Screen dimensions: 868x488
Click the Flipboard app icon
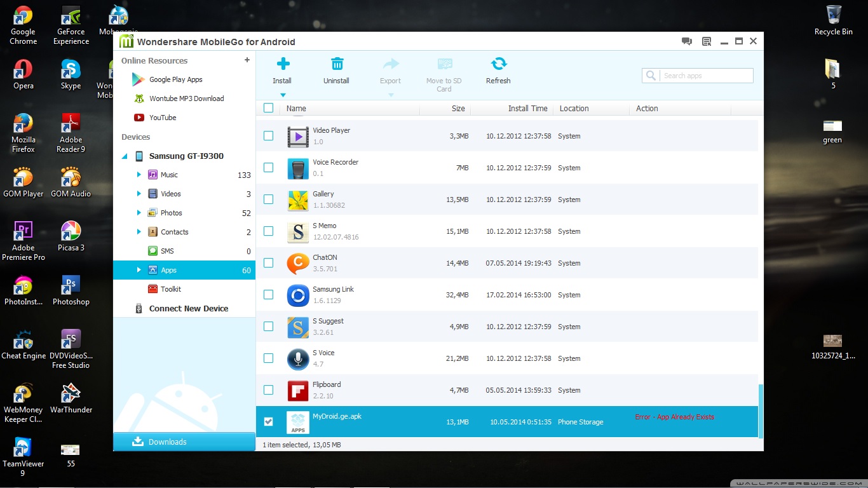298,390
